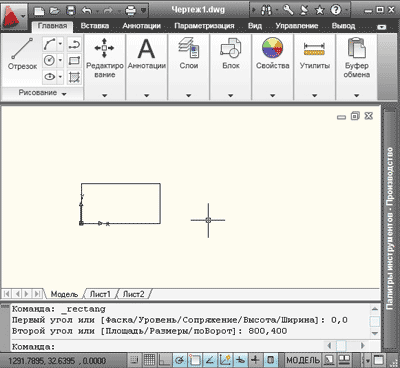Redo the undone action
The image size is (400, 368).
coord(107,11)
